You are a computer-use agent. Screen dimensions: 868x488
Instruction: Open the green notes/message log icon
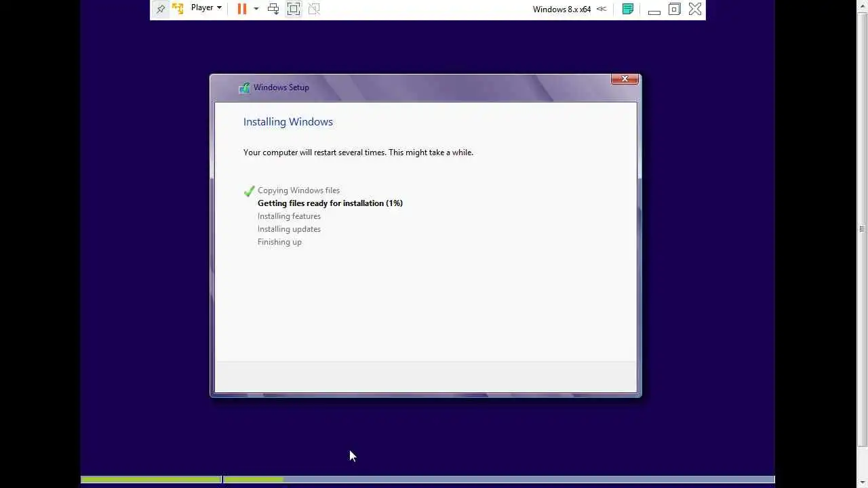click(628, 9)
